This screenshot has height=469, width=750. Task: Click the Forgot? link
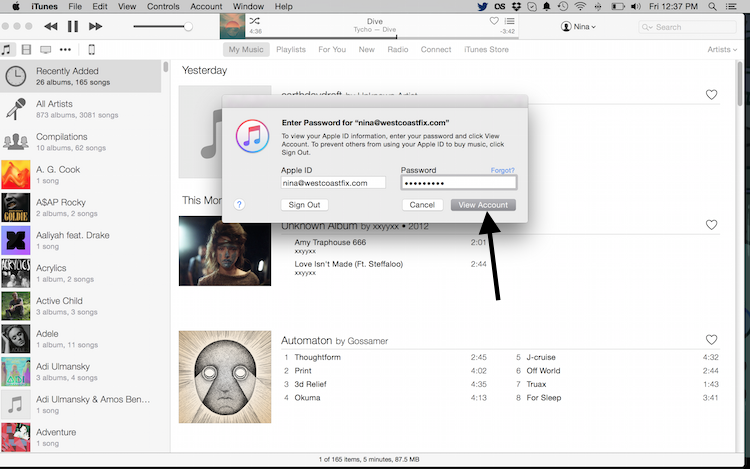[502, 170]
